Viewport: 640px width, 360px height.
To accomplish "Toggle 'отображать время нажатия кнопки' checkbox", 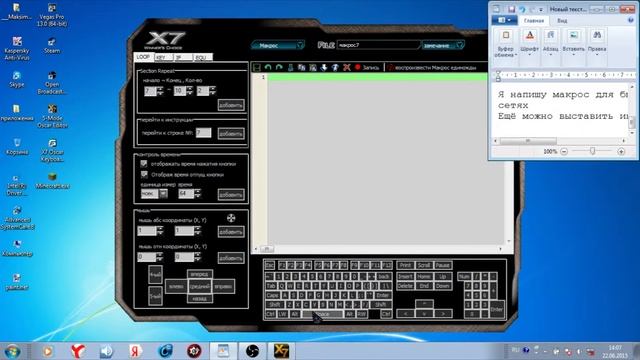I will 144,164.
